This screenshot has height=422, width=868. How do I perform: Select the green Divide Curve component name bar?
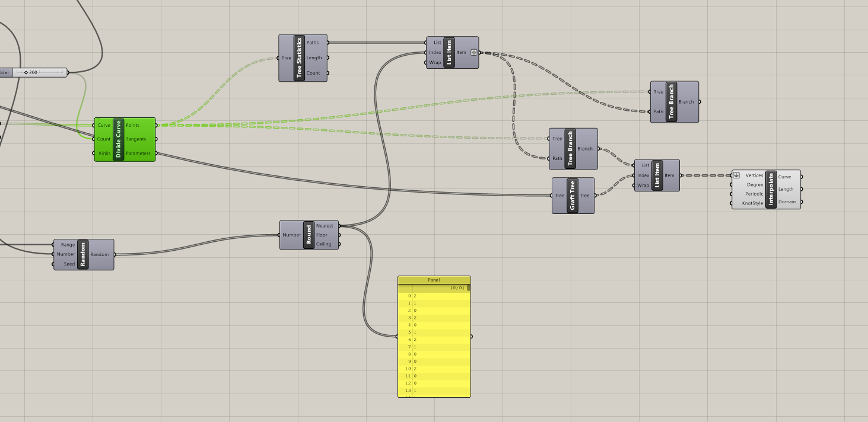(x=118, y=139)
